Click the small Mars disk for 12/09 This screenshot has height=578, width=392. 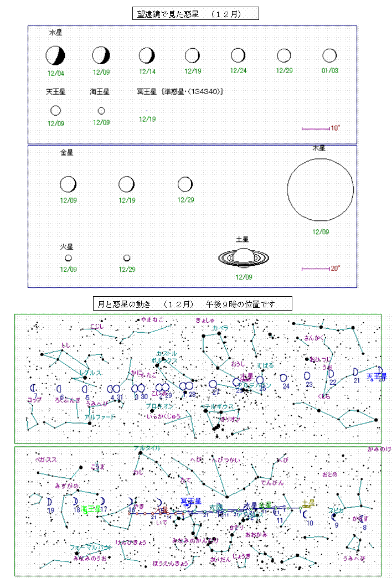(x=68, y=257)
